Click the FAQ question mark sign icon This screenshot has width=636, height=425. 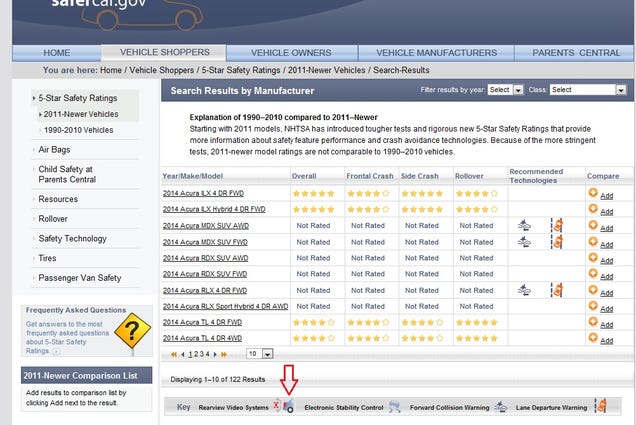[132, 331]
